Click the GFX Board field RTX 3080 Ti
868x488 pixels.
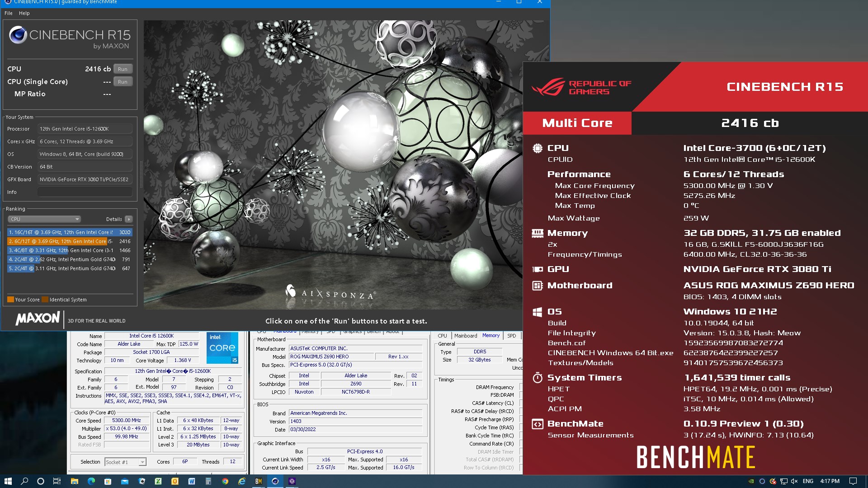85,179
